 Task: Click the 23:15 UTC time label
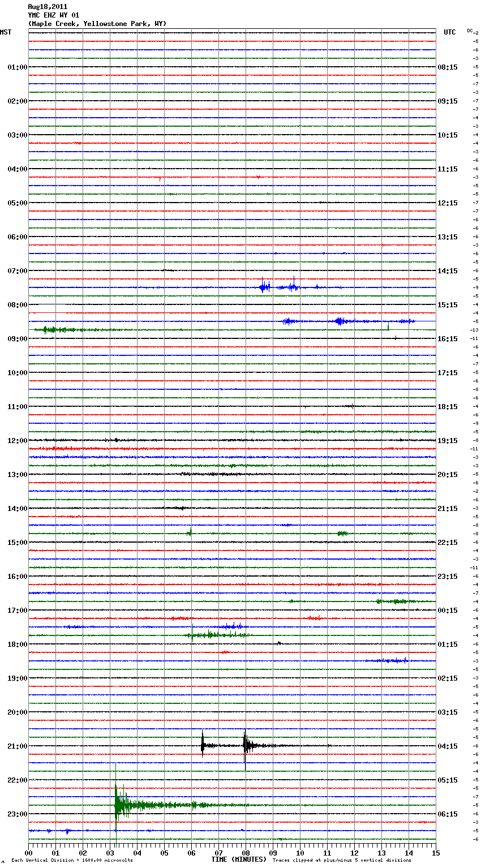coord(448,577)
